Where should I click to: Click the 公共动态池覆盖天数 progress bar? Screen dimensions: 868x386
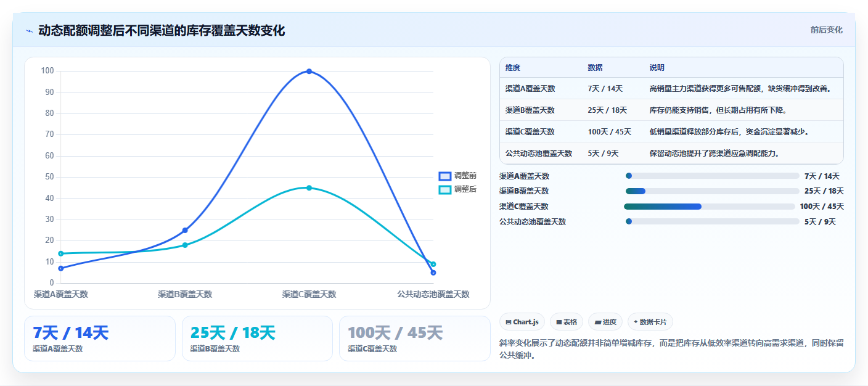(712, 221)
